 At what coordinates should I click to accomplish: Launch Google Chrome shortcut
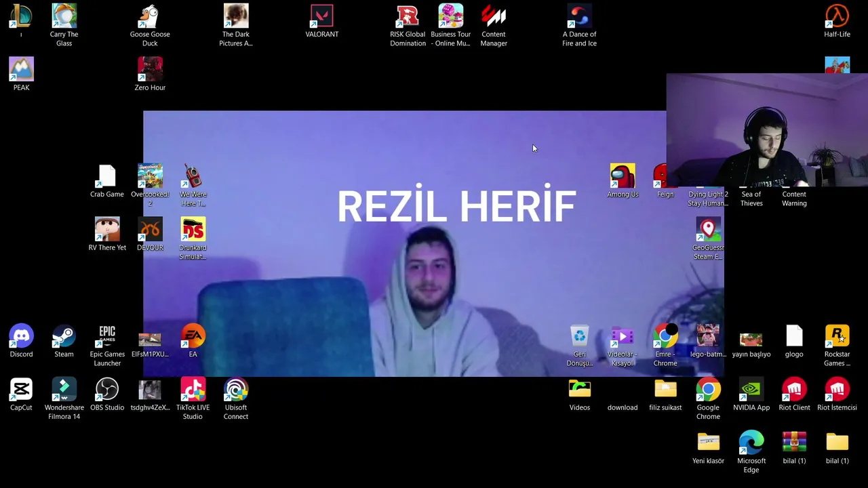pos(708,390)
